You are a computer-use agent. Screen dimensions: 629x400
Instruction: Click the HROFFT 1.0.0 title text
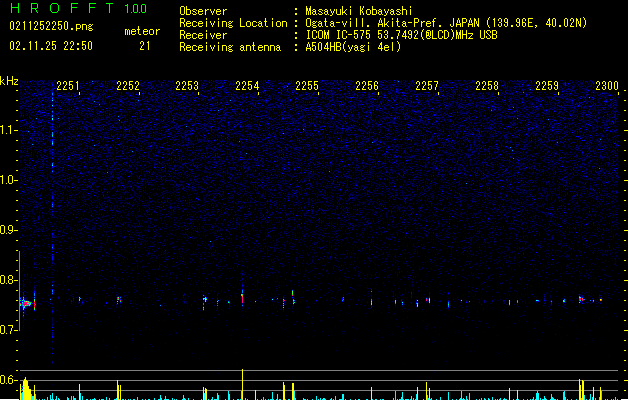pos(79,8)
